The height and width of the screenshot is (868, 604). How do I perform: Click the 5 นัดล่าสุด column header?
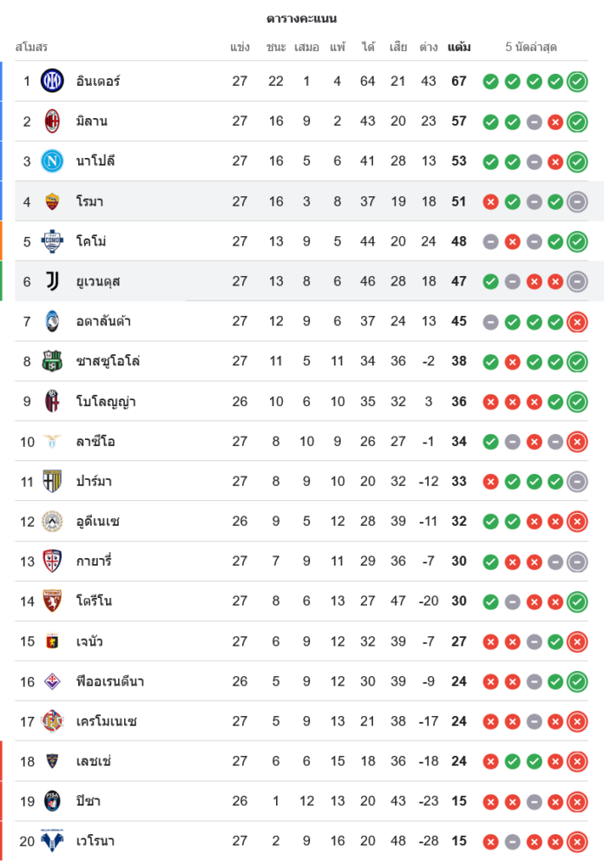531,47
